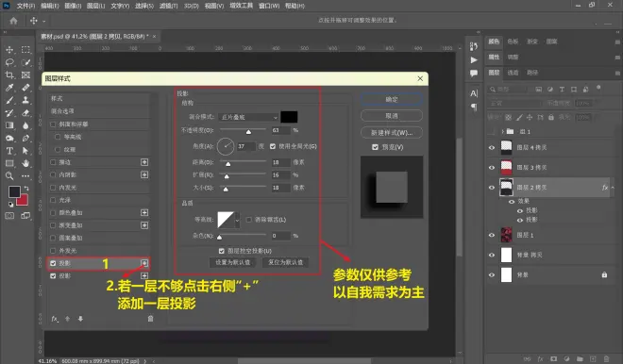The image size is (623, 364).
Task: Expand 组 1 group in Layers
Action: tap(502, 131)
